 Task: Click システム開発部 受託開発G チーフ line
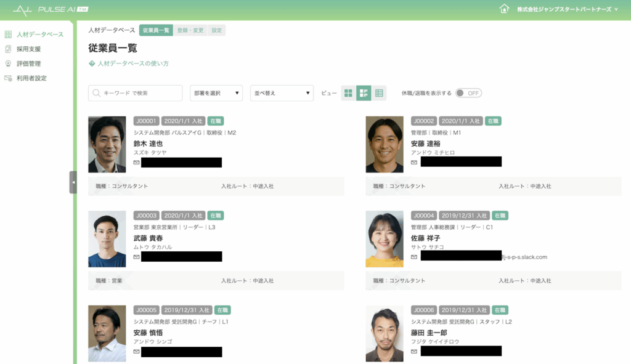(x=181, y=322)
